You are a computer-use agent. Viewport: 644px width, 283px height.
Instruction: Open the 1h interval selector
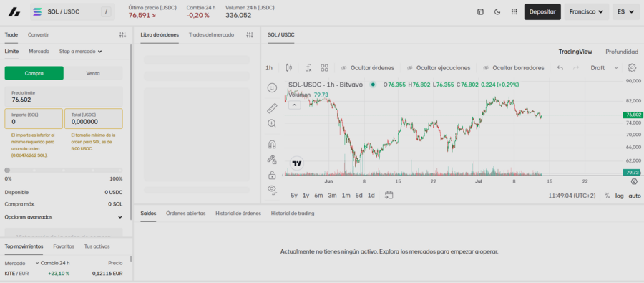tap(269, 68)
